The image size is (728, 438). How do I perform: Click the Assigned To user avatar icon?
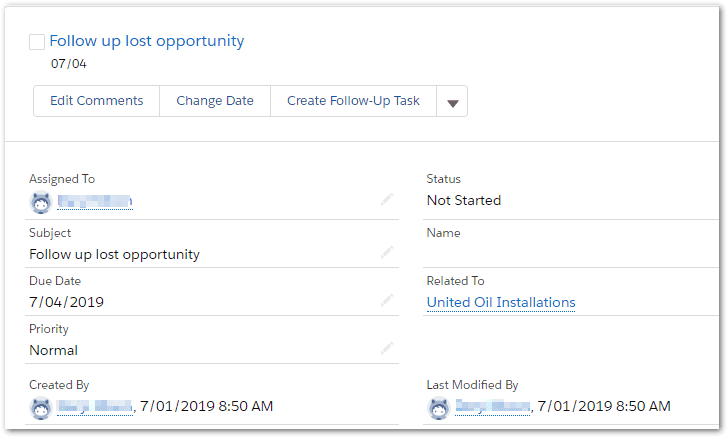pos(41,203)
